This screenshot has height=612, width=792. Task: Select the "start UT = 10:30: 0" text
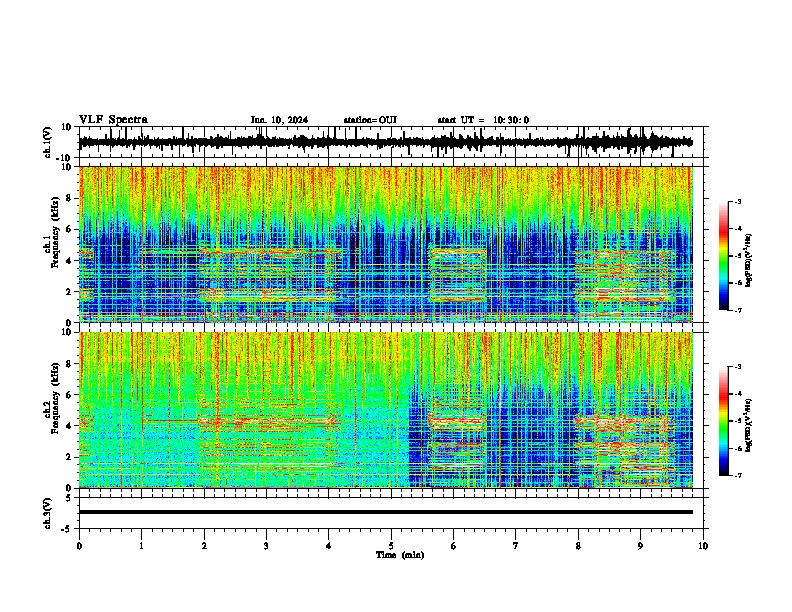[x=483, y=120]
